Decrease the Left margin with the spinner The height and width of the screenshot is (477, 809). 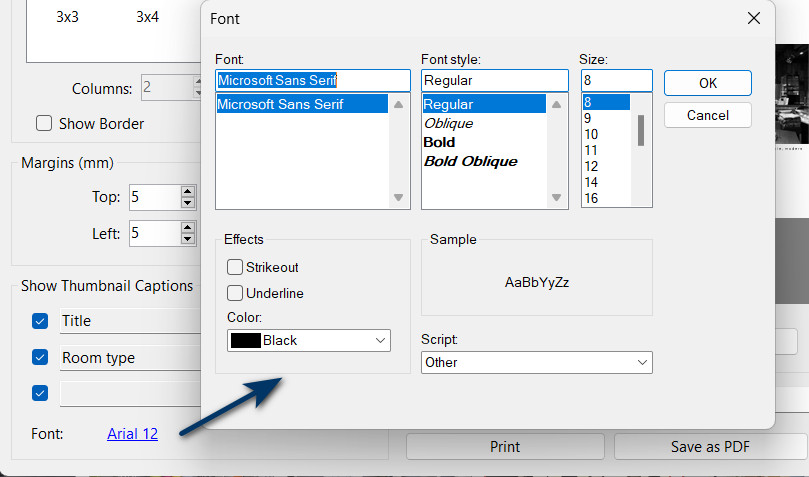[x=188, y=240]
